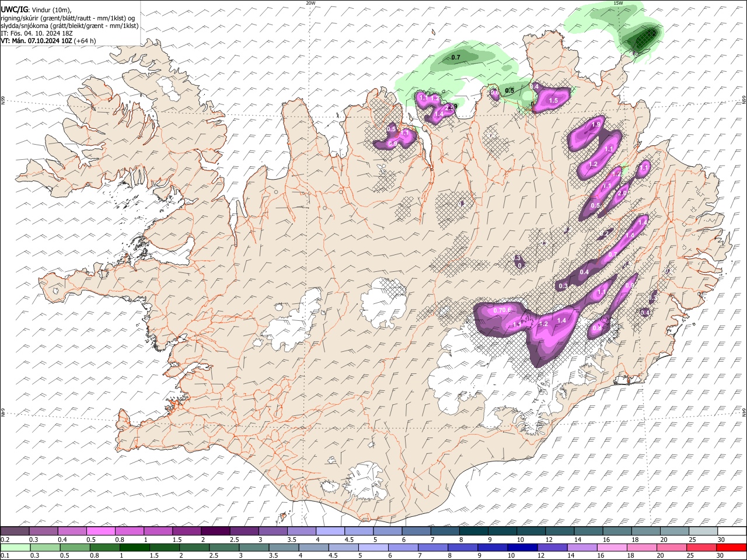
Task: Click the 'rigning/skúrir (grænt/blátt/rautt' legend description line
Action: 68,18
